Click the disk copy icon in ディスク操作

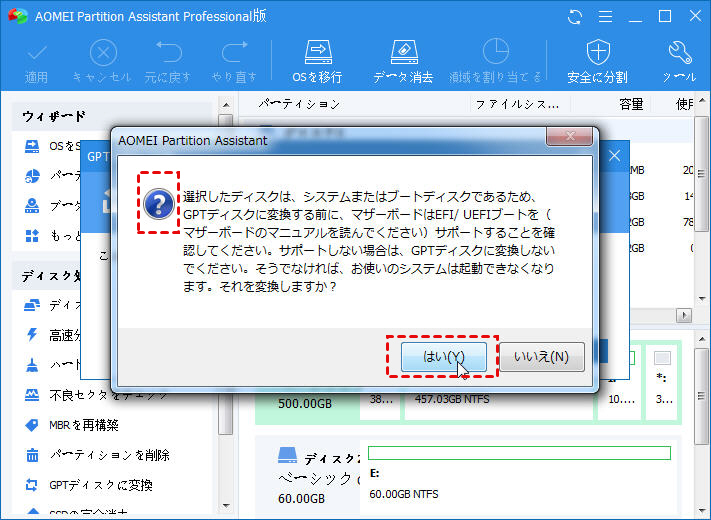pyautogui.click(x=32, y=305)
